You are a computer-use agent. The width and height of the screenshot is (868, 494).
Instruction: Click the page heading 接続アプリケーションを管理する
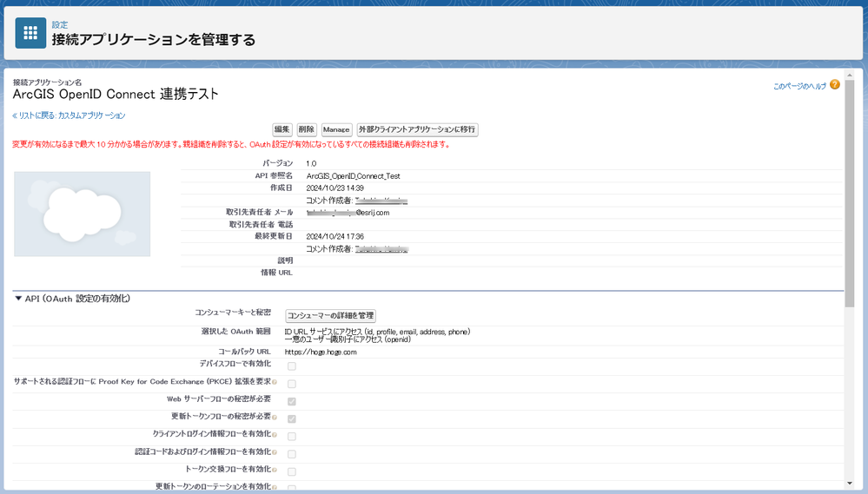click(153, 40)
